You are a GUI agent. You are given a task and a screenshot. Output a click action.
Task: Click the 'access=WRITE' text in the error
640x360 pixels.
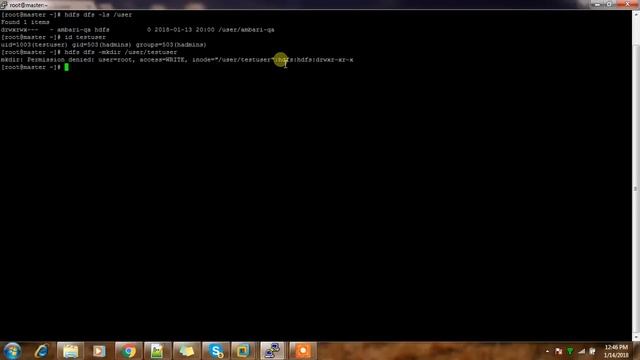coord(162,60)
